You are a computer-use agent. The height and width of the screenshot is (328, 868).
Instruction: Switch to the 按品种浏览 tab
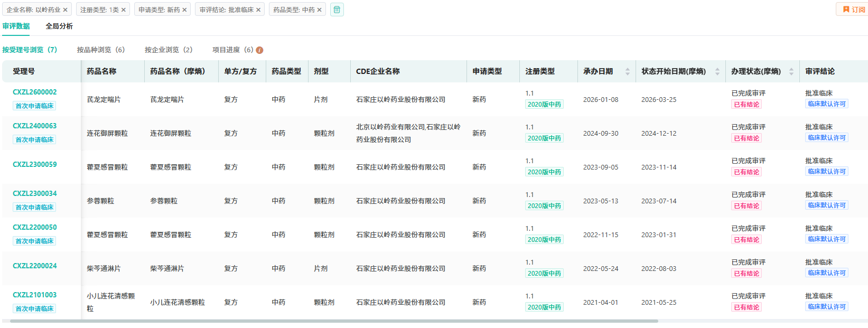pyautogui.click(x=100, y=50)
